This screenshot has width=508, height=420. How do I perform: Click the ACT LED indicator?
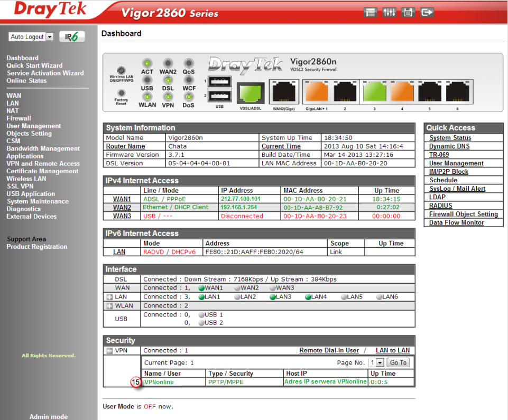click(147, 63)
